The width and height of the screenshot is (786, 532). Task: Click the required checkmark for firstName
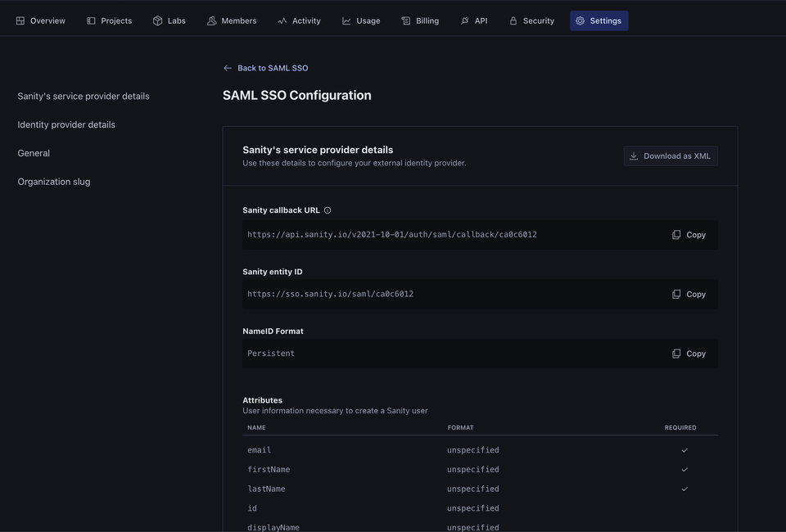pyautogui.click(x=684, y=469)
